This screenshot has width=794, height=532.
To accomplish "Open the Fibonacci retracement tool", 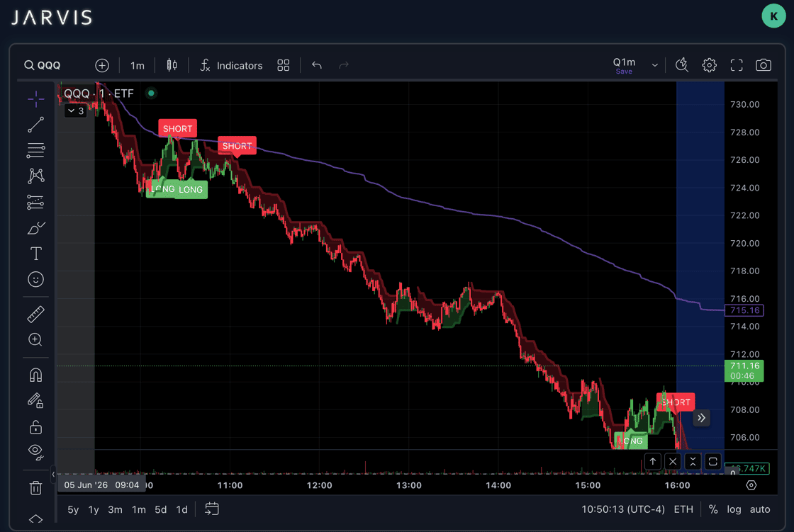I will point(35,150).
